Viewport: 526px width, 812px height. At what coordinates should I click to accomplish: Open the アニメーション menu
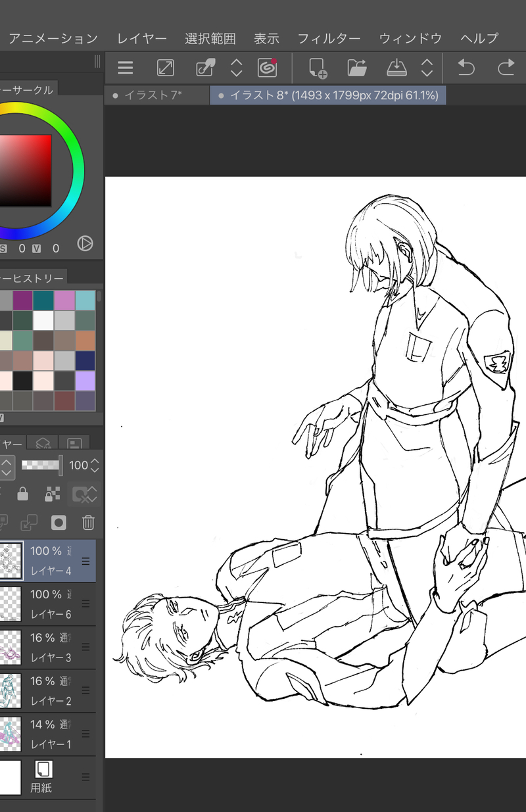pos(53,39)
